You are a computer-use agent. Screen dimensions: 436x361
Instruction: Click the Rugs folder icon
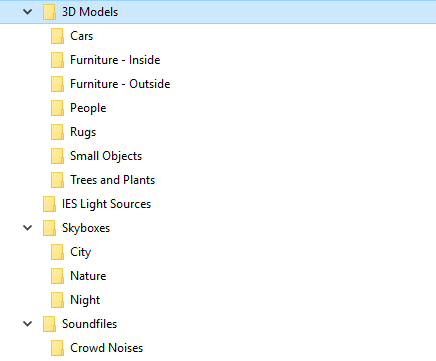tap(57, 132)
